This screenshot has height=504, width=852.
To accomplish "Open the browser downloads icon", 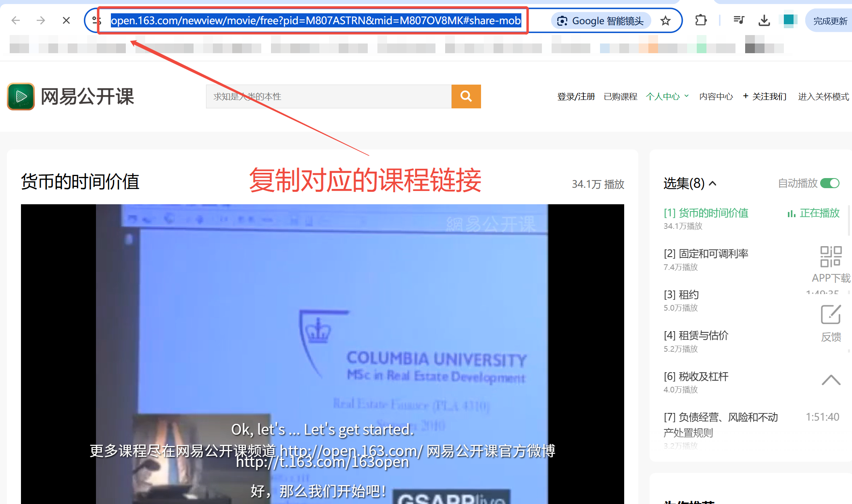I will click(764, 20).
